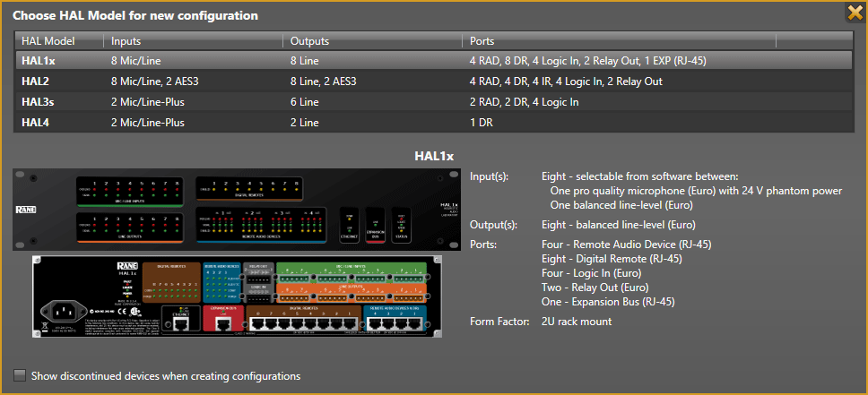Click the 'Ports:' label
The height and width of the screenshot is (395, 868).
coord(483,244)
